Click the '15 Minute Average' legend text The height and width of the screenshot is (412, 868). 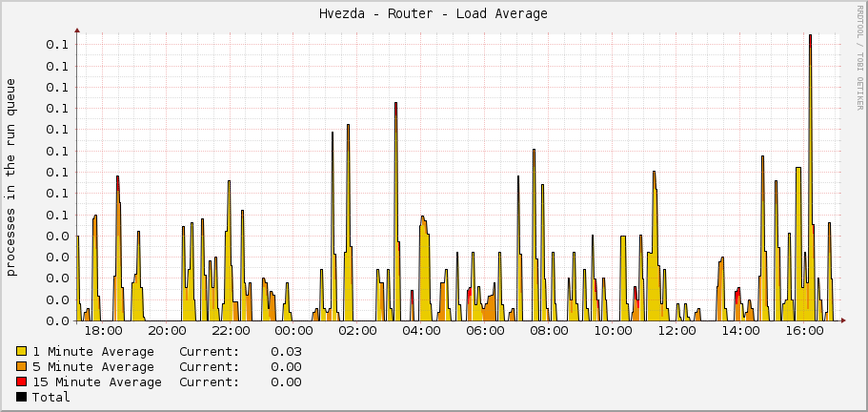[97, 382]
